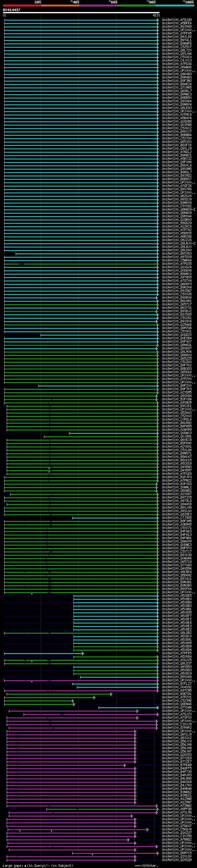
Task: Select hit UniRef100_C5Z5V7
Action: point(177,47)
